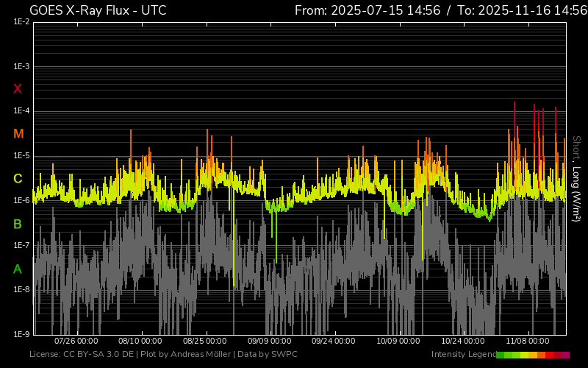Click the magenta swatch in intensity legend
Viewport: 588px width, 368px height.
click(x=565, y=355)
